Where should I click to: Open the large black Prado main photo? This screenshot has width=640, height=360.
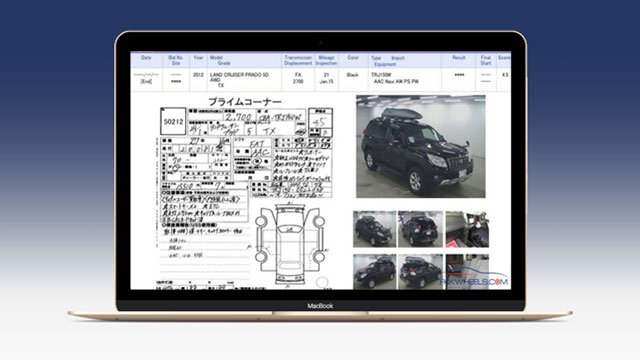point(420,147)
